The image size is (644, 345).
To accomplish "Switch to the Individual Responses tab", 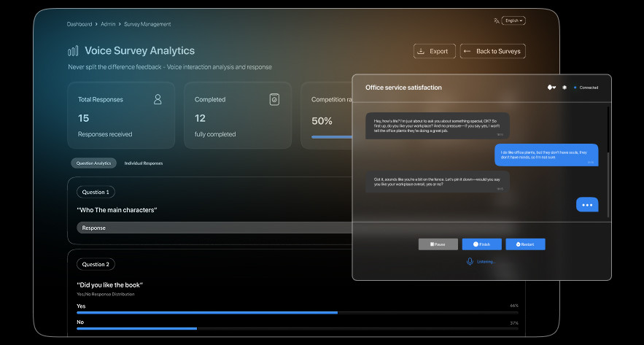I will coord(144,163).
